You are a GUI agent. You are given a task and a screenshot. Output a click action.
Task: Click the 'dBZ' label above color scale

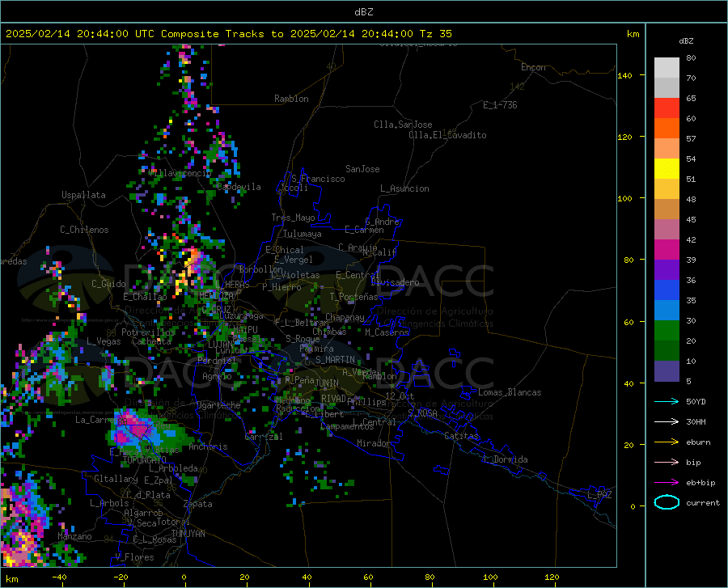[x=686, y=40]
